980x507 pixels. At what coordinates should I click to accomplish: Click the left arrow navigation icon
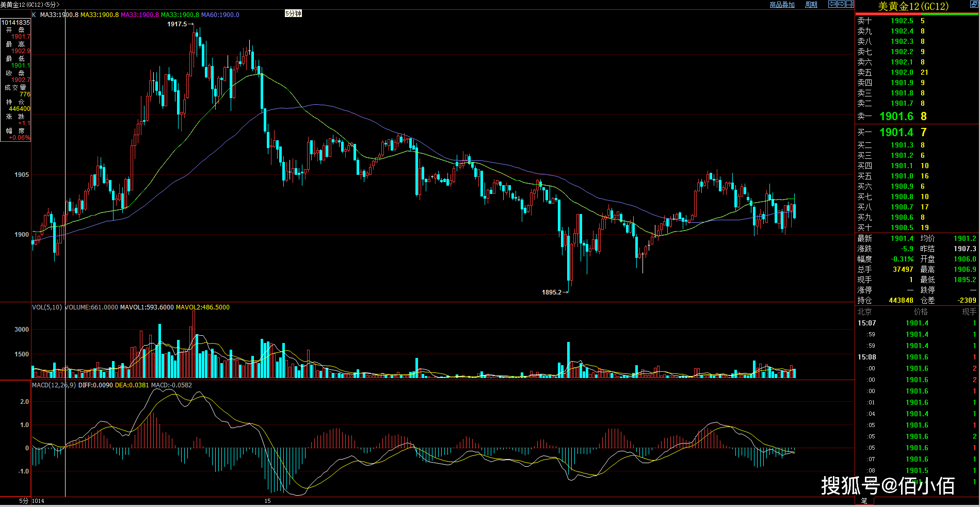click(832, 4)
